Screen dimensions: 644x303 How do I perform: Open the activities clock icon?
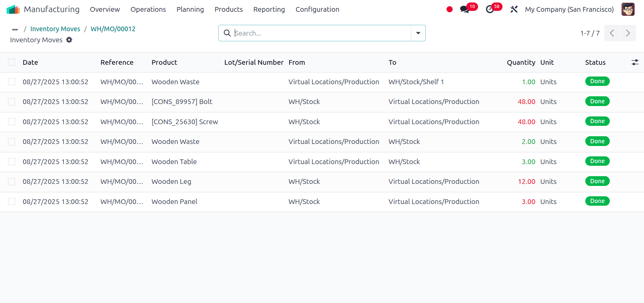pos(490,9)
